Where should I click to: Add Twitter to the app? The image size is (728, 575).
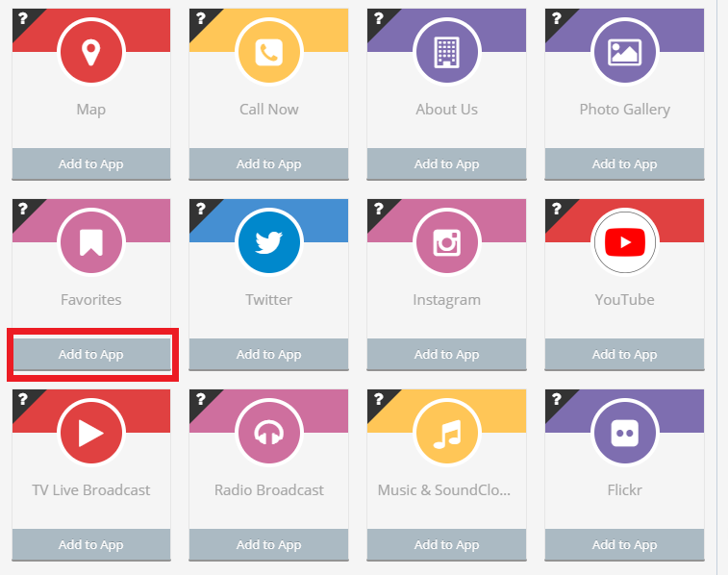point(269,354)
